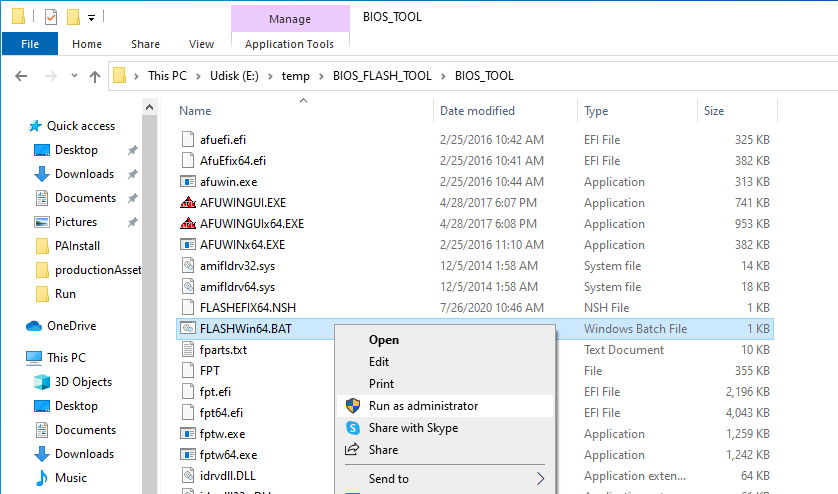Click Udisk (E:) in the address path
This screenshot has height=494, width=838.
pyautogui.click(x=234, y=76)
